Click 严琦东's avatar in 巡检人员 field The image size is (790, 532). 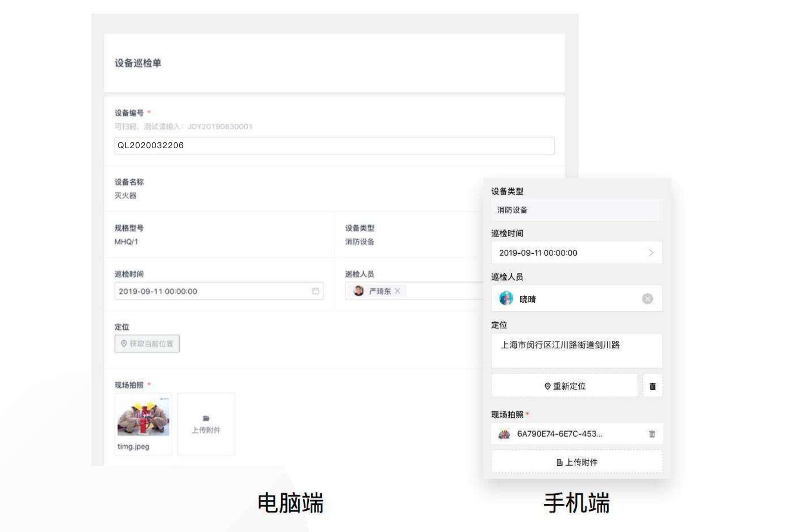pos(358,291)
